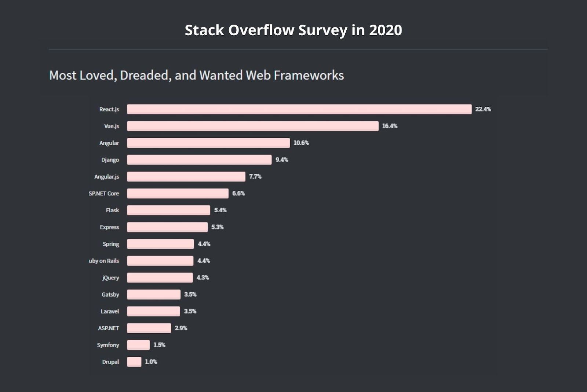Select the Laravel bar
Screen dimensions: 587x392
(153, 312)
